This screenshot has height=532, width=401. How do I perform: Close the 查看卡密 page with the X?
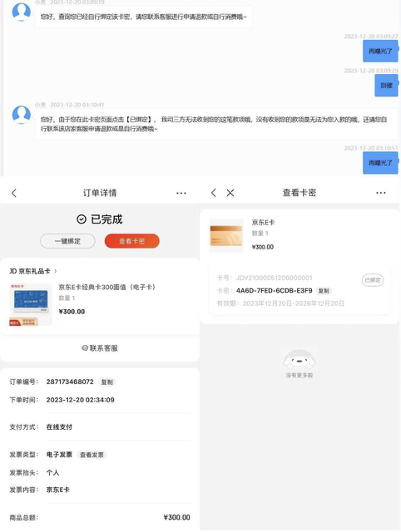click(230, 193)
